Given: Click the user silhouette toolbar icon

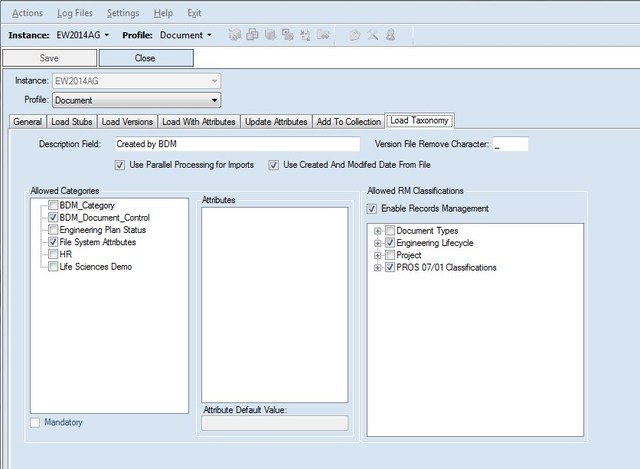Looking at the screenshot, I should pyautogui.click(x=390, y=35).
